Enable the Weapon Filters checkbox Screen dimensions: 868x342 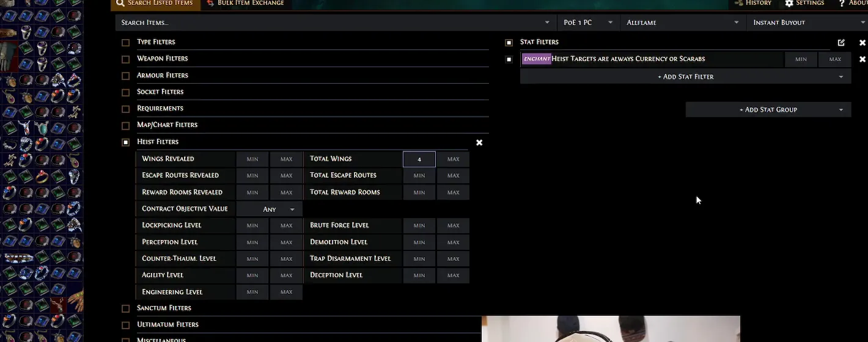click(x=125, y=59)
